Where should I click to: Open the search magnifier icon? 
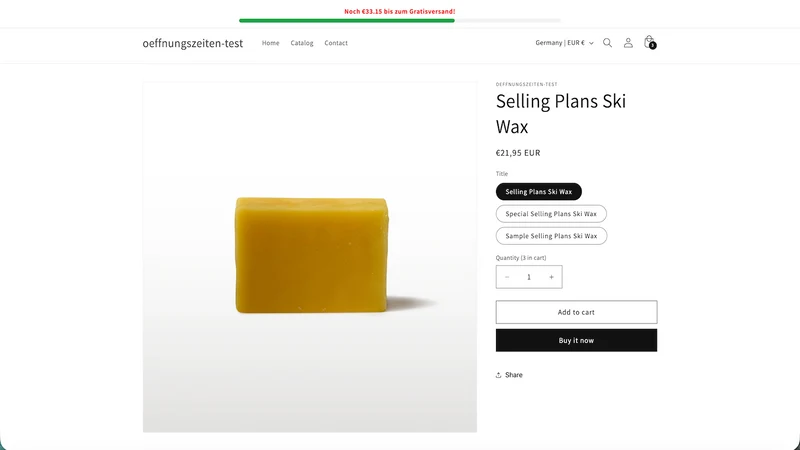607,43
